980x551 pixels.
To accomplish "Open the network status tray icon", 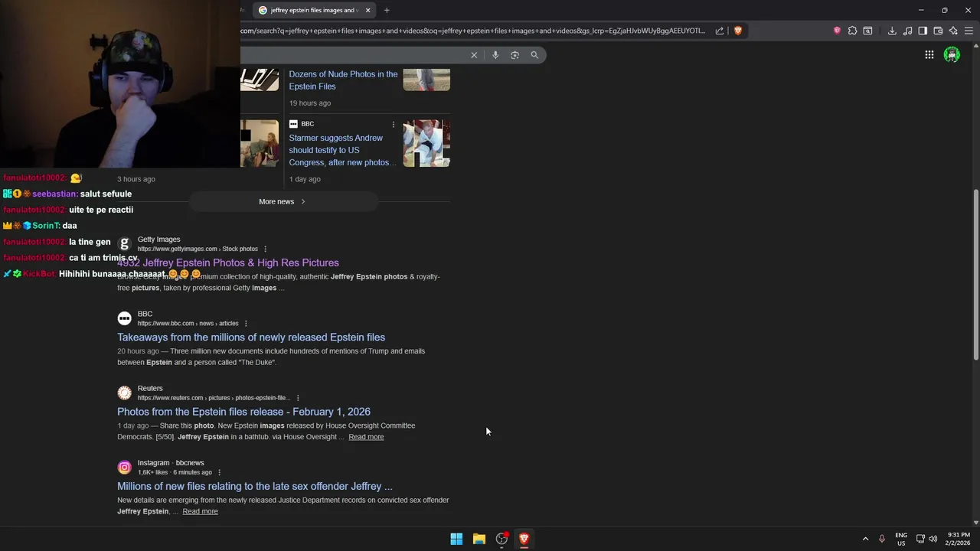I will click(x=920, y=539).
